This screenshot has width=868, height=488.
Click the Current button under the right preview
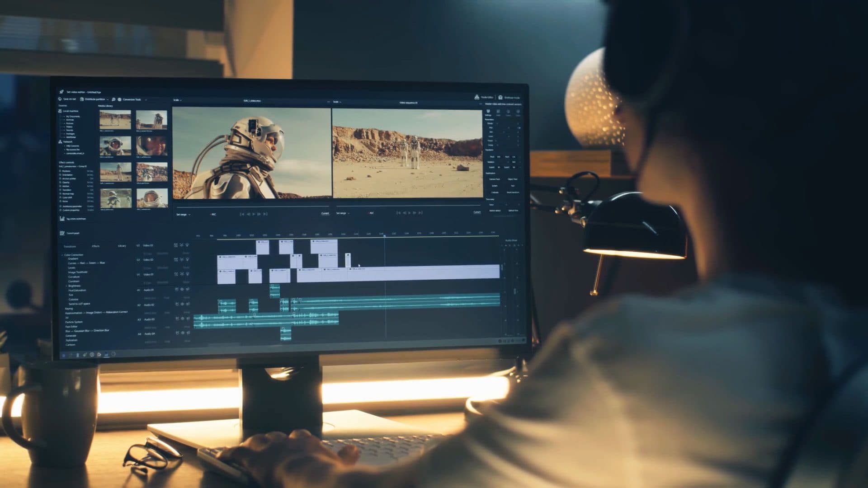477,212
